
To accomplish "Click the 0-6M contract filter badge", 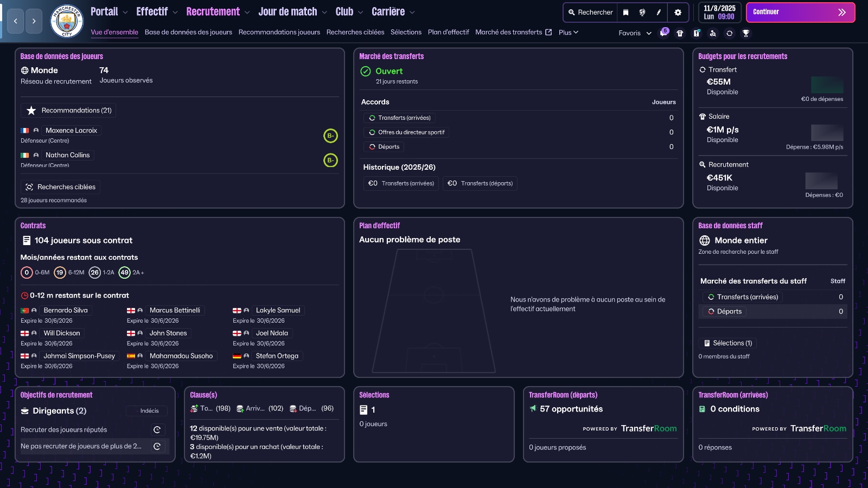I will point(27,273).
